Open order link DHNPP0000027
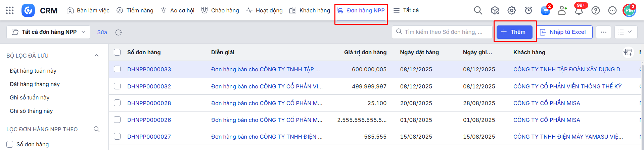 click(x=149, y=137)
